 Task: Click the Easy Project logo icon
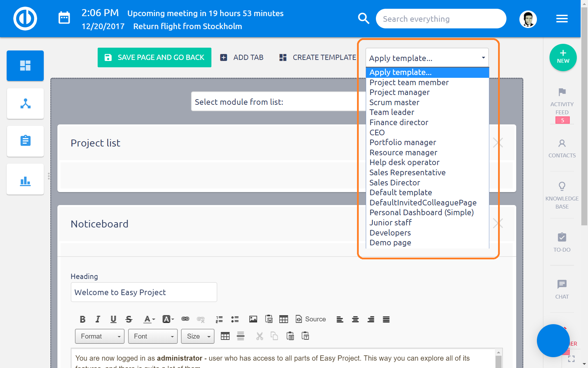(25, 19)
